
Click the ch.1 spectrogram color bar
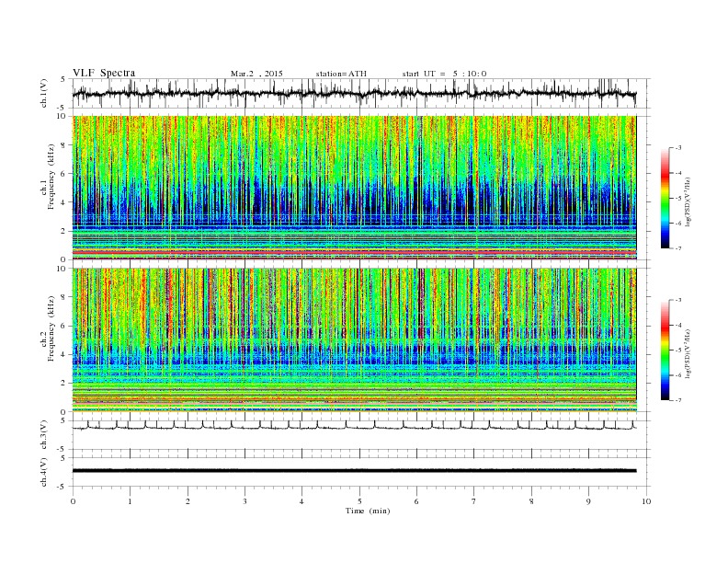click(x=665, y=198)
